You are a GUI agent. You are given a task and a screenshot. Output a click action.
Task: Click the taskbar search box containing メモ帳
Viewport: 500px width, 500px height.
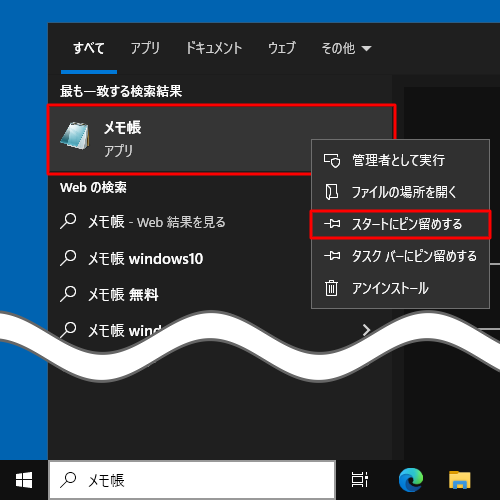pyautogui.click(x=192, y=480)
